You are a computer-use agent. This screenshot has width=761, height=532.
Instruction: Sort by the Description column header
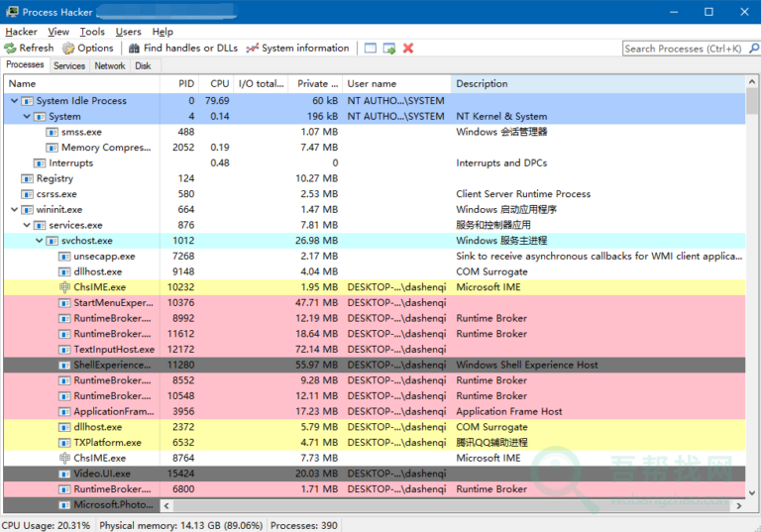pos(482,84)
